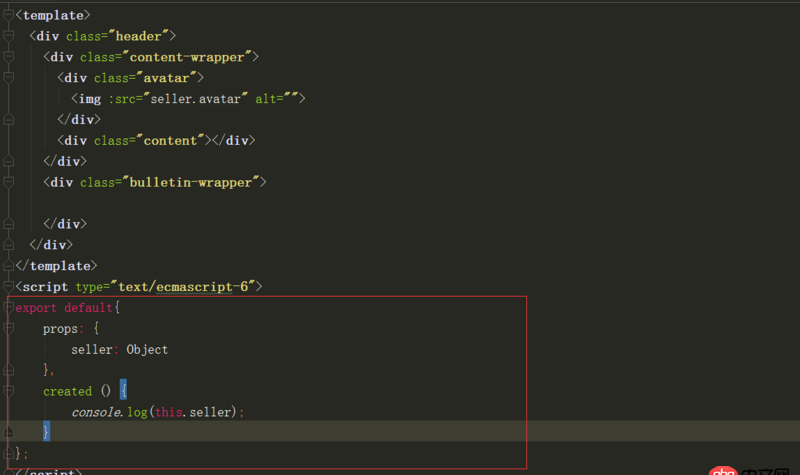Collapse the script tag fold marker
Viewport: 800px width, 475px height.
8,286
